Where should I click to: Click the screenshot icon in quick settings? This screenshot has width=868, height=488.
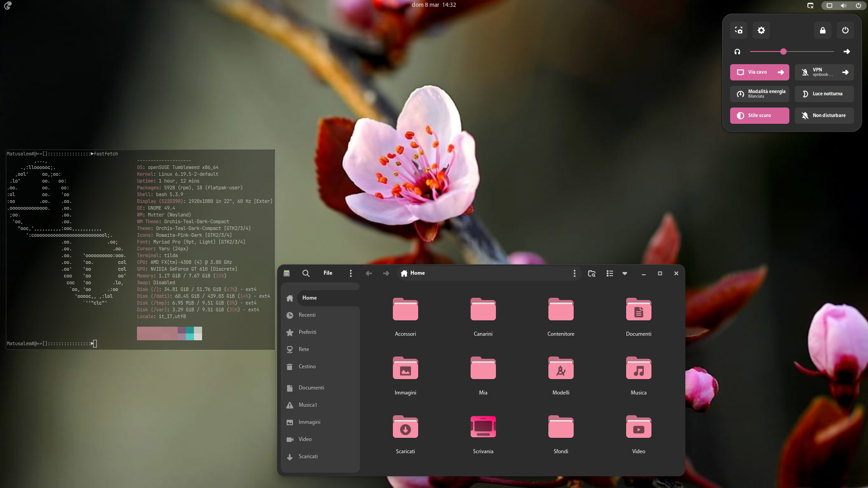pyautogui.click(x=739, y=30)
